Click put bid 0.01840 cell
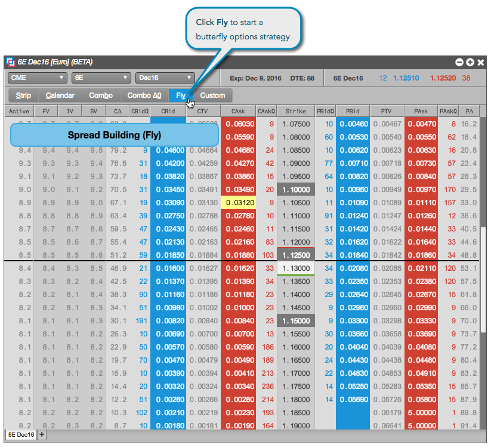The width and height of the screenshot is (491, 448). [353, 255]
